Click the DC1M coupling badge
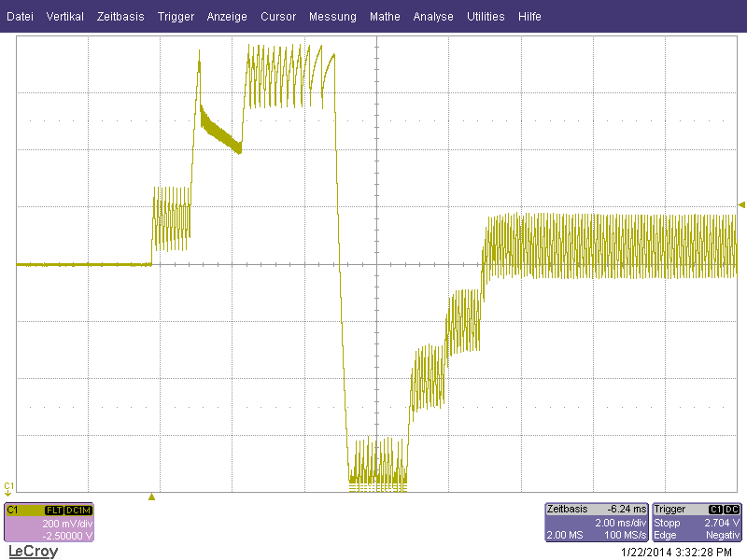 pos(78,510)
